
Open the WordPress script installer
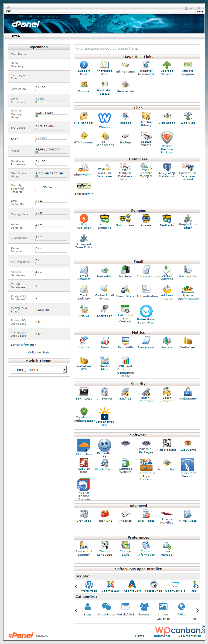(89, 584)
